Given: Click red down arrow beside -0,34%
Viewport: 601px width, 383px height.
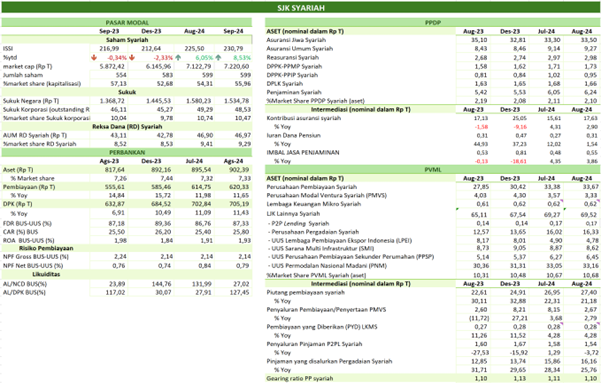Looking at the screenshot, I should 94,58.
